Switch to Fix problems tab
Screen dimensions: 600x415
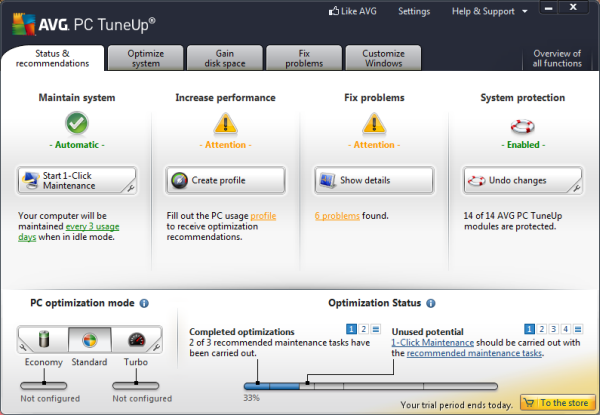(x=304, y=58)
